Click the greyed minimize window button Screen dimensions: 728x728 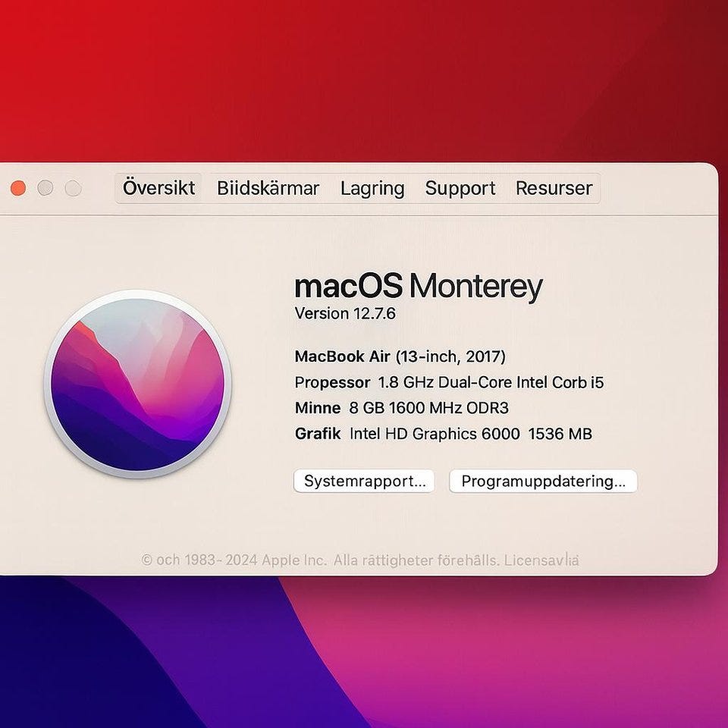[x=45, y=188]
